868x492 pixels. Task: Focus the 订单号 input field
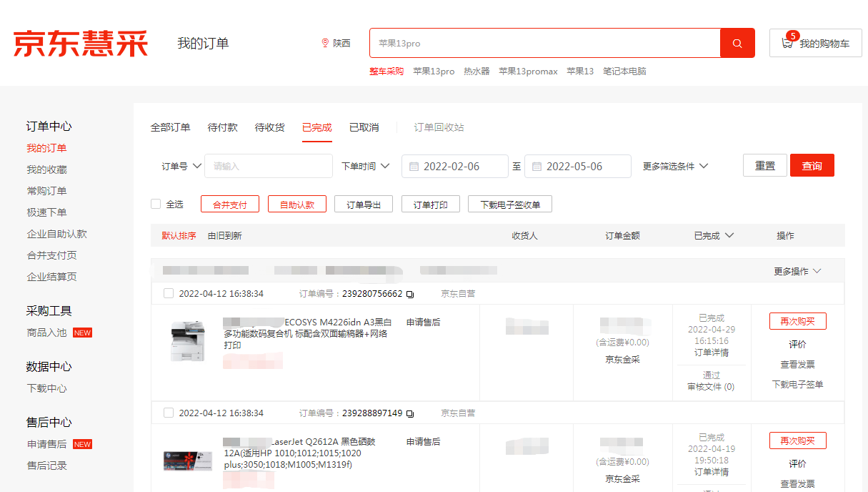click(269, 166)
